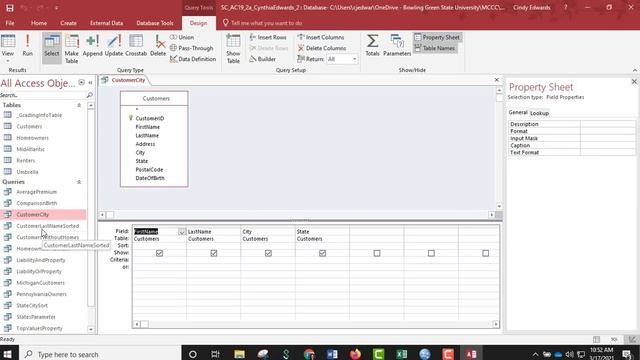Screen dimensions: 640x360
Task: Click Delete Columns in Query Setup
Action: pos(322,48)
